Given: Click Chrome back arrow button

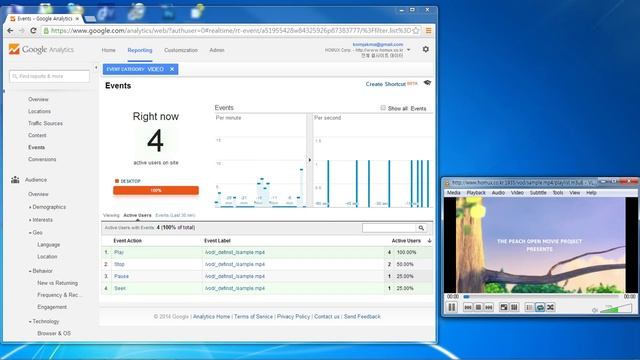Looking at the screenshot, I should [10, 31].
